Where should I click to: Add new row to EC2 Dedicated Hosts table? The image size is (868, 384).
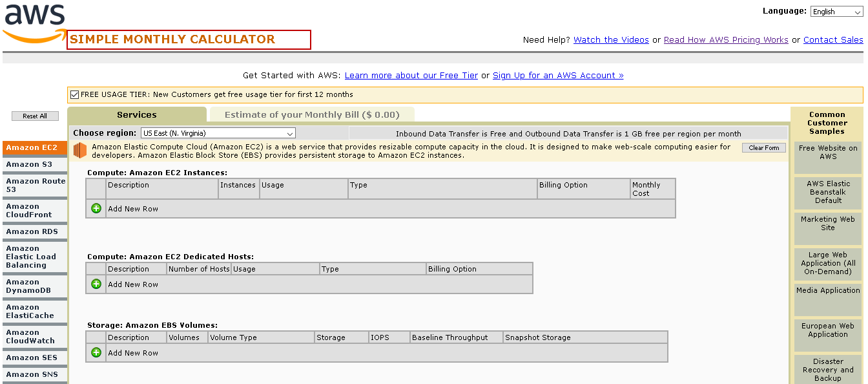(x=96, y=284)
